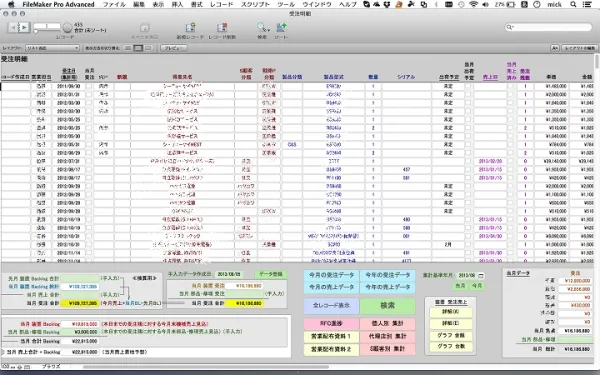Screen dimensions: 600x375
Task: Click the found-set pie circle icon
Action: (x=67, y=27)
